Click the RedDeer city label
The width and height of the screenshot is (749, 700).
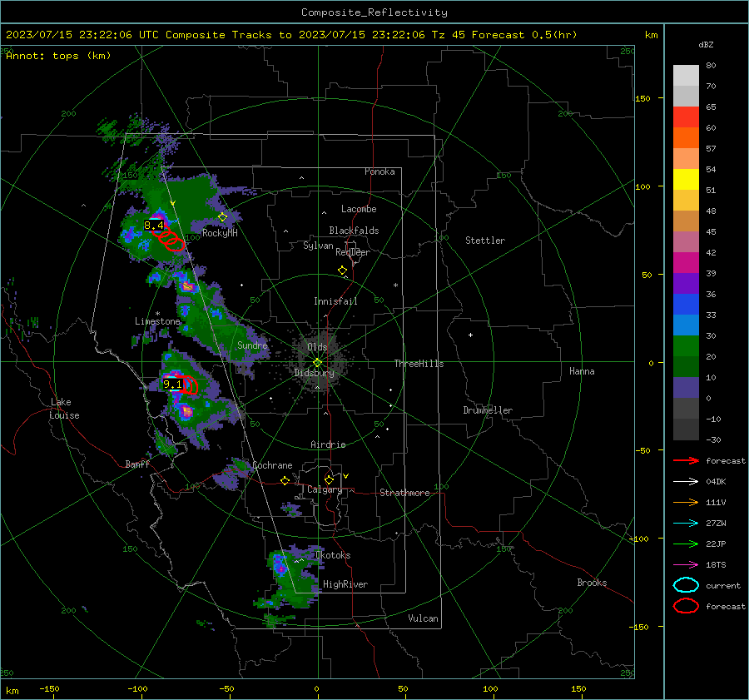[x=353, y=252]
